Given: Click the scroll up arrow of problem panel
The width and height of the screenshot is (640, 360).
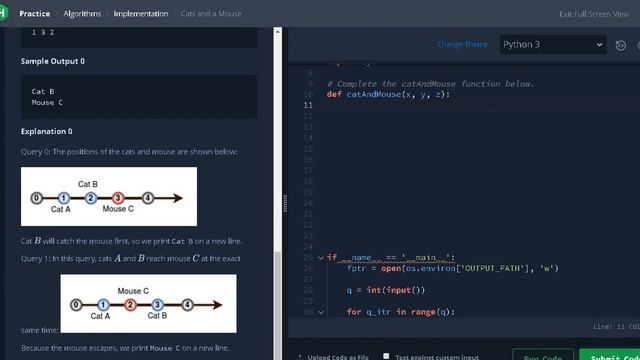Looking at the screenshot, I should [x=278, y=31].
